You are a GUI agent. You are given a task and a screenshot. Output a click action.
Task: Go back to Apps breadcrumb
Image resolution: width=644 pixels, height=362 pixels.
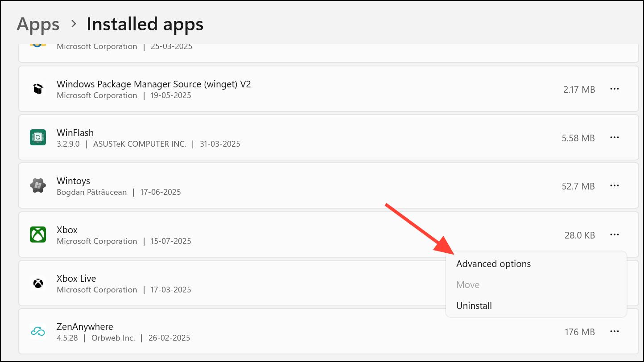click(x=38, y=24)
